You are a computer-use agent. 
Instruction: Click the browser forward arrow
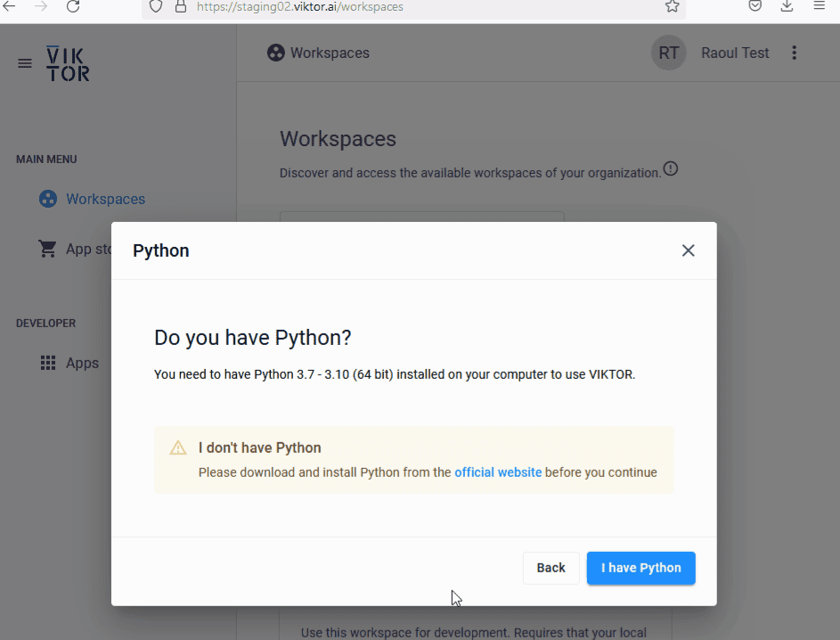click(x=41, y=6)
